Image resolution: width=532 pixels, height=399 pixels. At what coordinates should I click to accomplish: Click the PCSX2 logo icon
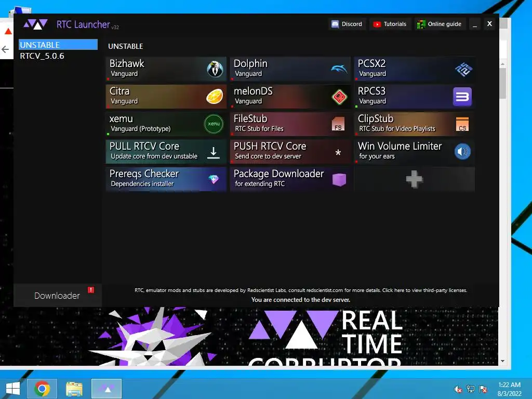(x=463, y=69)
